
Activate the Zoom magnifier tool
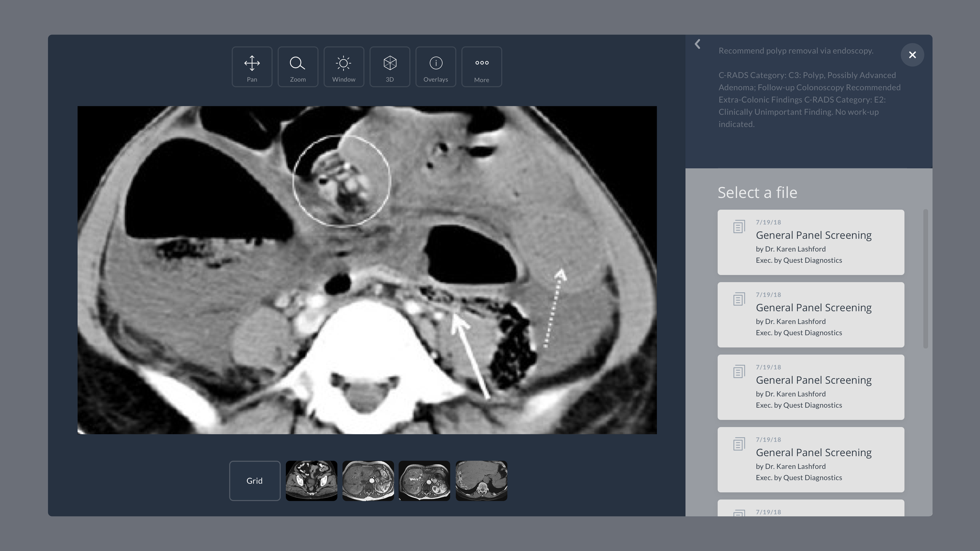(x=298, y=67)
